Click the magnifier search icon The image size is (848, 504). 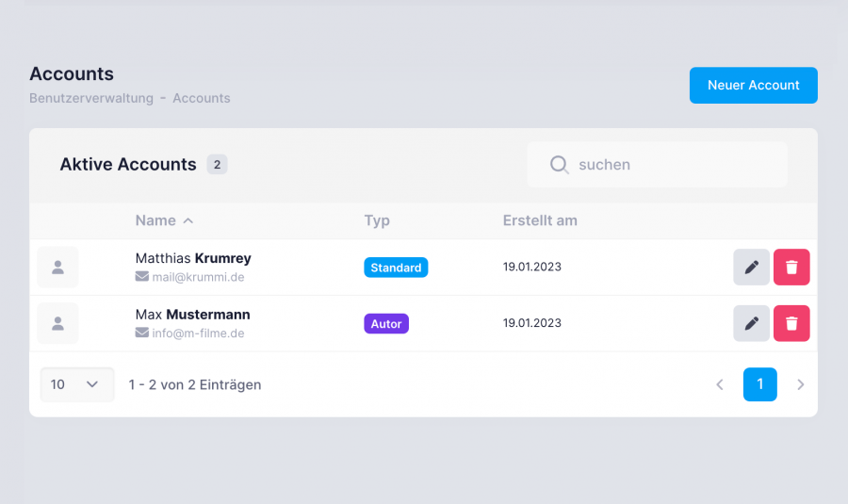559,165
